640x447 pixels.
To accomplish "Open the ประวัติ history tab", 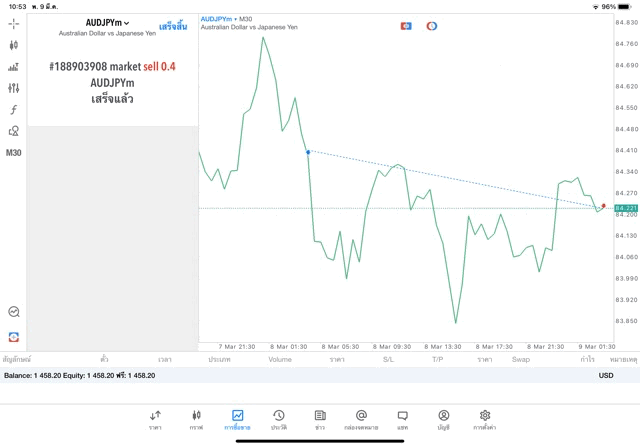I will [x=279, y=420].
